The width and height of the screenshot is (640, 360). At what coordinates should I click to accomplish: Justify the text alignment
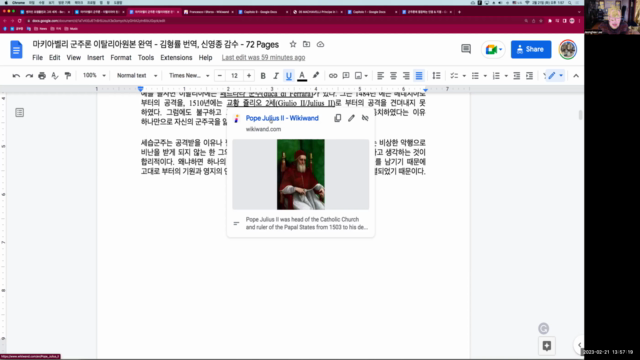tap(419, 76)
